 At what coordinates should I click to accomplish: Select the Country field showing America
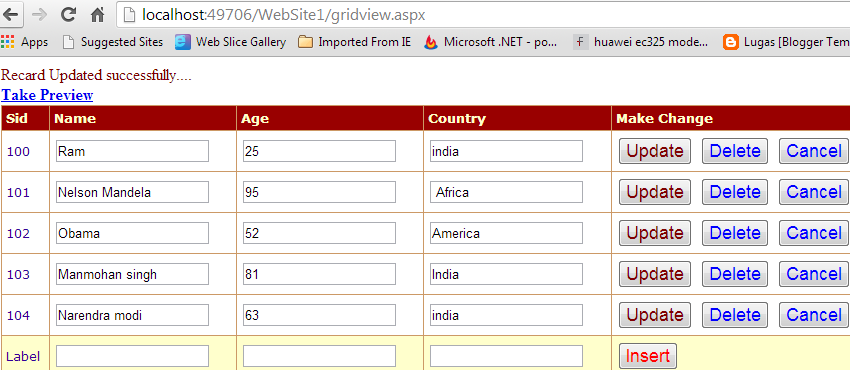pos(506,233)
